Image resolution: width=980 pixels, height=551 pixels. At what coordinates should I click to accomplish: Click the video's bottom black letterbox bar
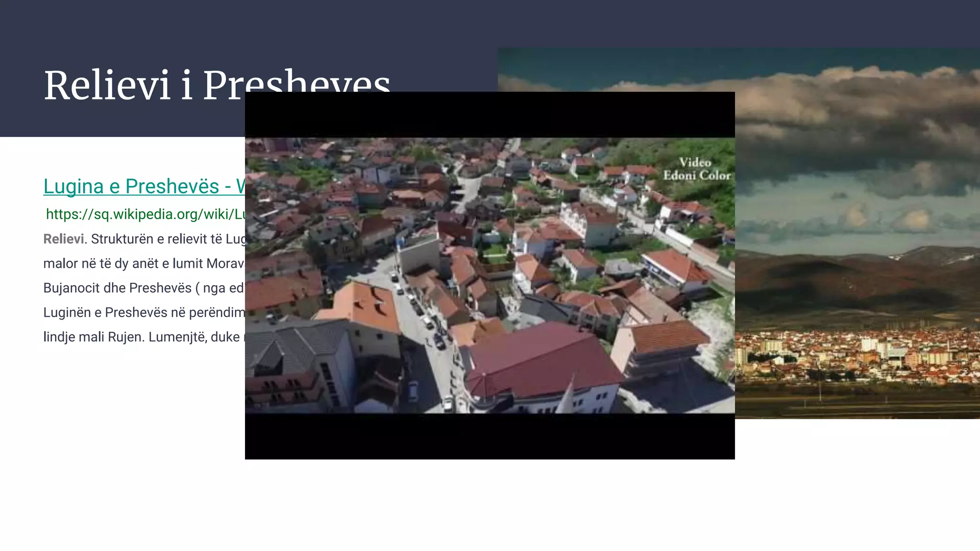point(490,436)
